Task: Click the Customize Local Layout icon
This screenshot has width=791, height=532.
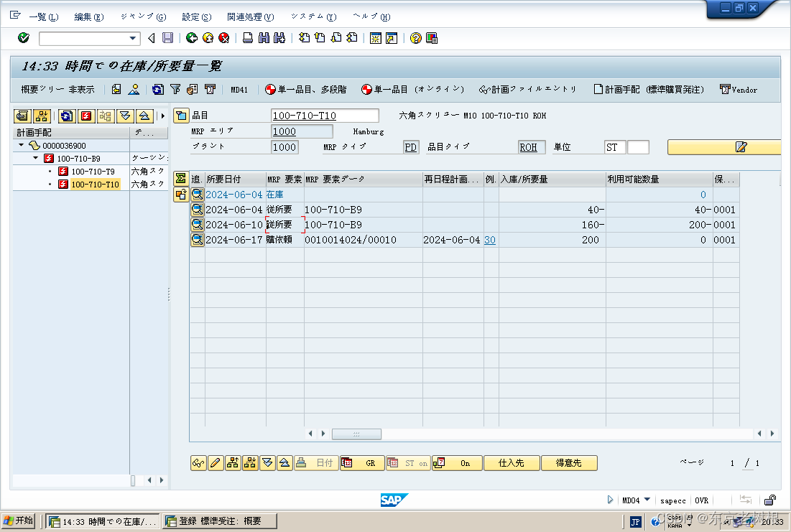Action: pyautogui.click(x=432, y=38)
